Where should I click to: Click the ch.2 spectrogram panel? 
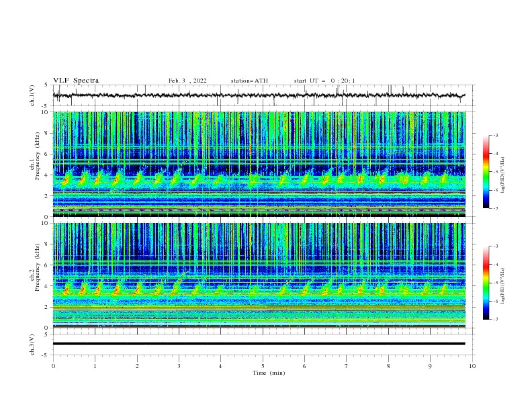point(259,275)
